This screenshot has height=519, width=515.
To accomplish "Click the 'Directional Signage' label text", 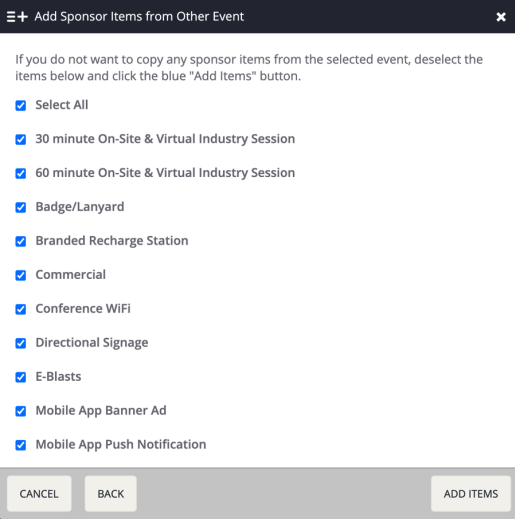I will (x=92, y=343).
